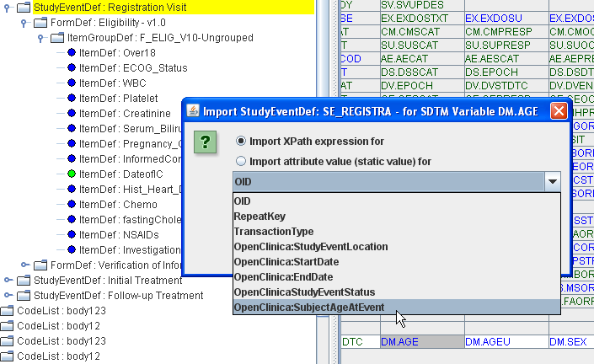Click the folder icon of CodeList body123
The image size is (594, 364).
8,311
